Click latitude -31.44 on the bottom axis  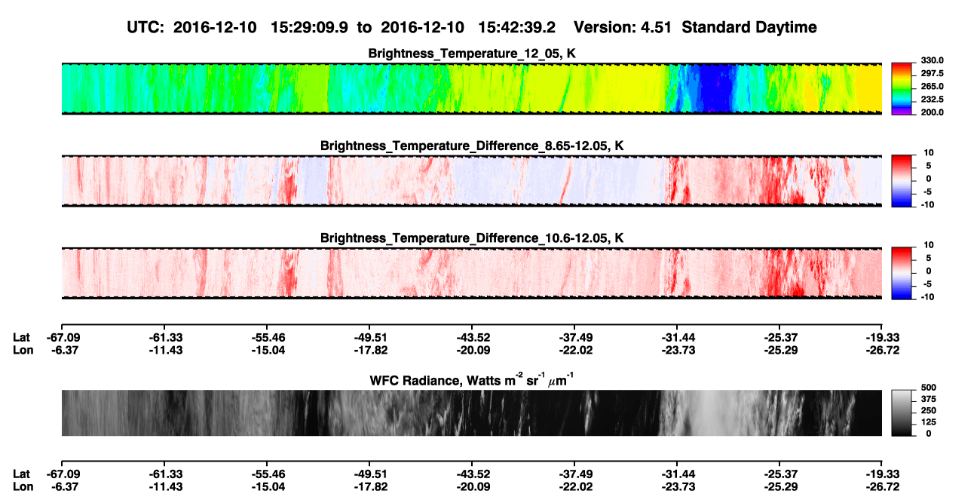677,474
